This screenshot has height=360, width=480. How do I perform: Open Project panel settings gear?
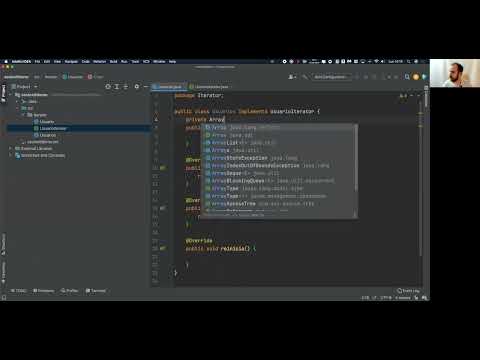(x=137, y=87)
